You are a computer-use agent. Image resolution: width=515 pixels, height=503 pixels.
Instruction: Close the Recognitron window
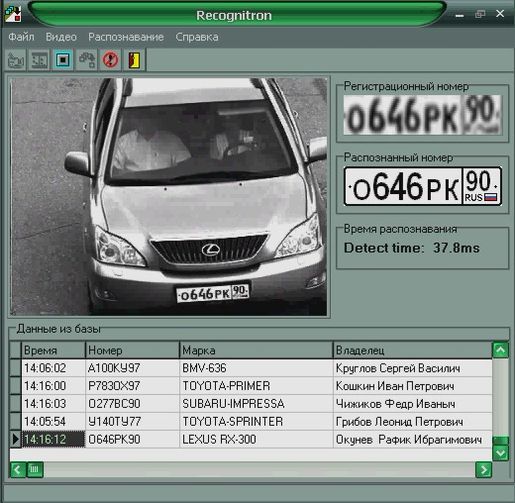(500, 14)
